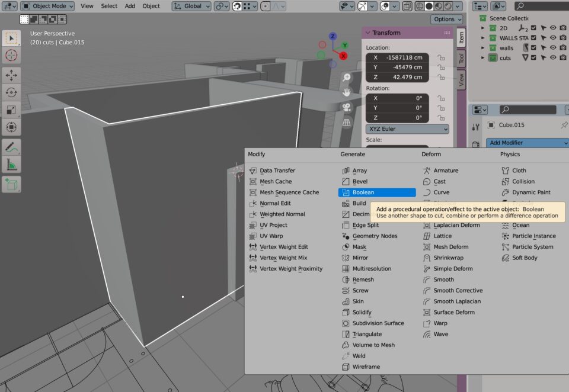Switch to orthographic view with the grid icon
Screen dimensions: 569x392
pyautogui.click(x=347, y=123)
